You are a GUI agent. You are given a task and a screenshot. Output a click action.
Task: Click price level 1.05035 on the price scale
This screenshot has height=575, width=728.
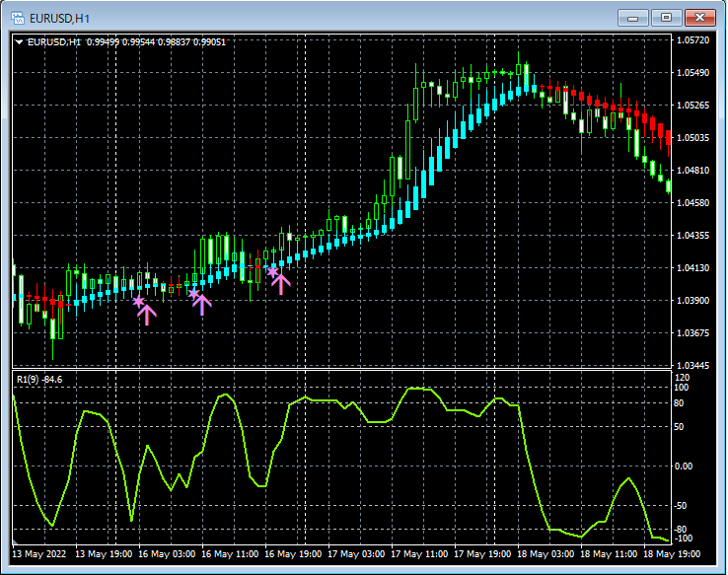[693, 137]
